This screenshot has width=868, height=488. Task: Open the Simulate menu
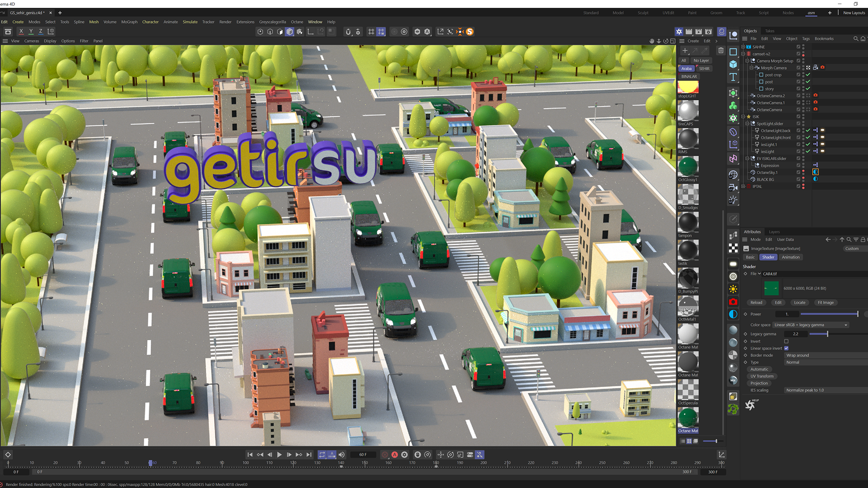click(x=190, y=22)
